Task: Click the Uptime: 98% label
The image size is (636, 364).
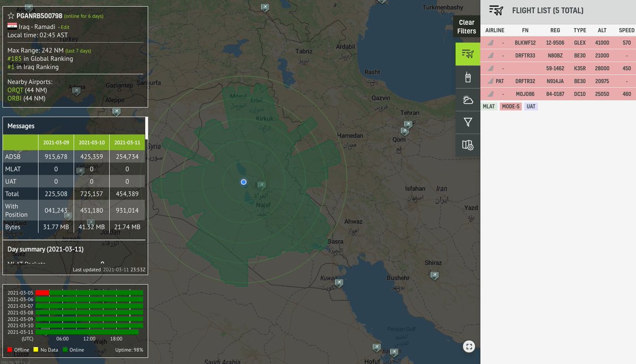Action: click(129, 350)
